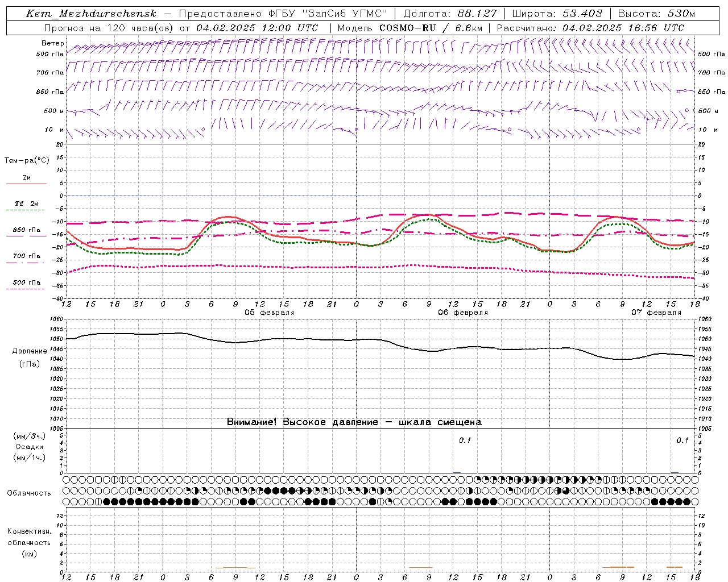Click the 'Широта: 53.403' latitude value

pos(557,14)
